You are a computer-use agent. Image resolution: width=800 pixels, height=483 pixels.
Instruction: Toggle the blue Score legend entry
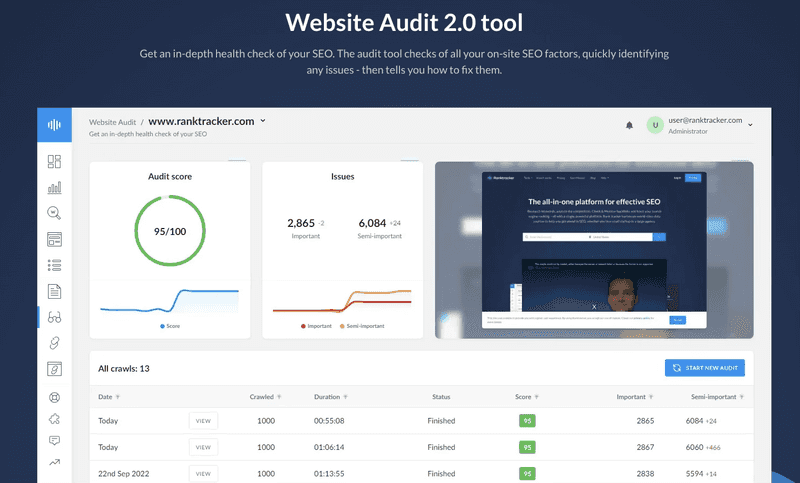[x=170, y=326]
